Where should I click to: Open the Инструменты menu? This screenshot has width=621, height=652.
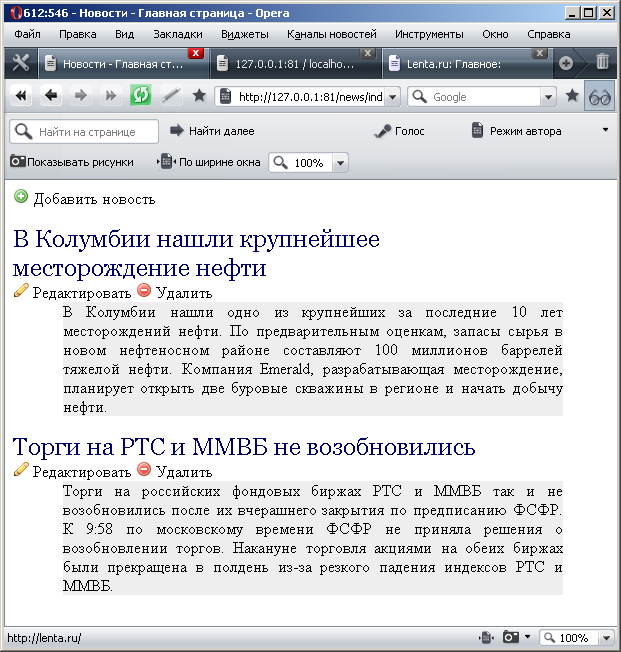[429, 34]
